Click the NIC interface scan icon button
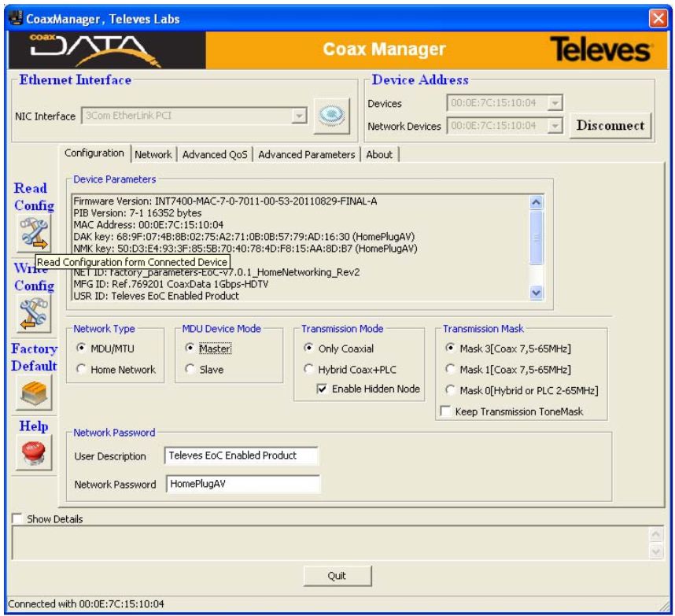Viewport: 675px width, 616px height. (331, 116)
